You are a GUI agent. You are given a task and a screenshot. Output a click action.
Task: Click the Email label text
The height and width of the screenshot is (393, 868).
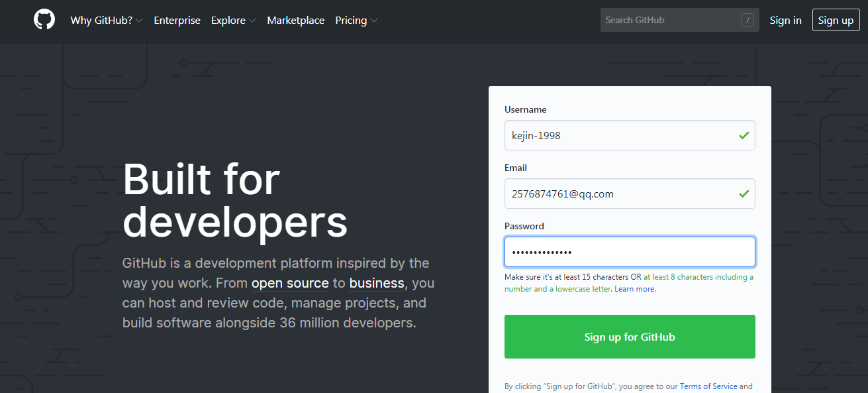(x=516, y=168)
